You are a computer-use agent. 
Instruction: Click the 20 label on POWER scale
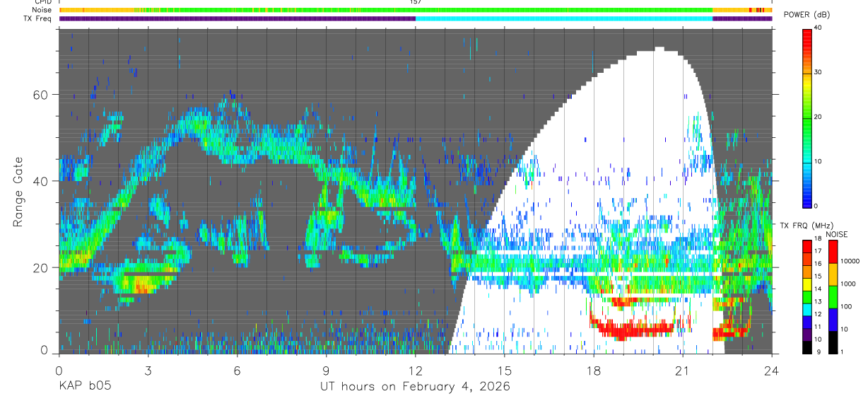817,117
